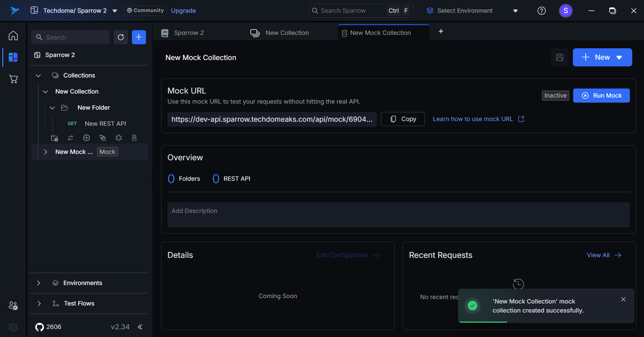Click the blue plus button in sidebar
The height and width of the screenshot is (337, 644).
click(139, 37)
